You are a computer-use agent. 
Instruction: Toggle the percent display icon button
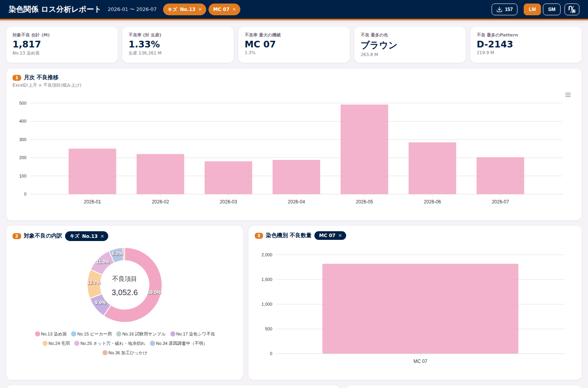click(x=572, y=9)
